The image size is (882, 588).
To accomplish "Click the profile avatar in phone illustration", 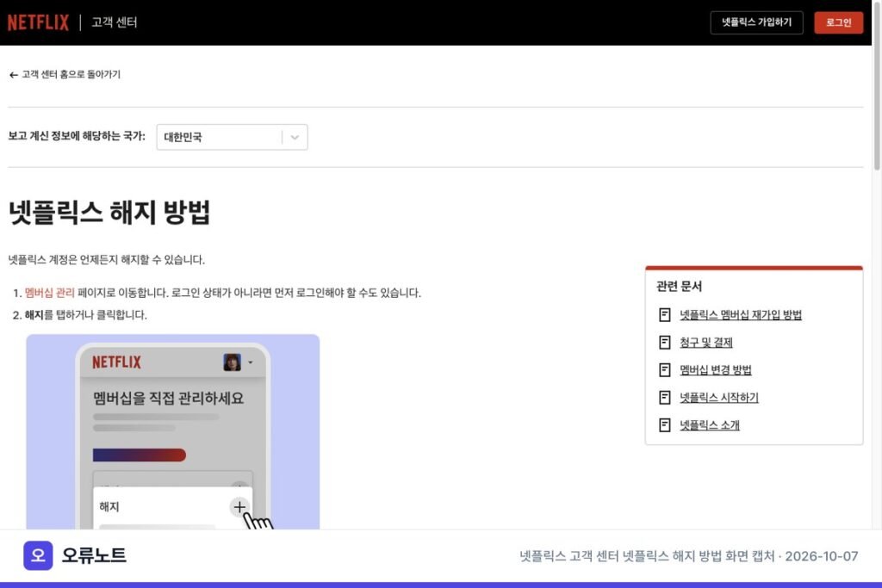I will [232, 362].
